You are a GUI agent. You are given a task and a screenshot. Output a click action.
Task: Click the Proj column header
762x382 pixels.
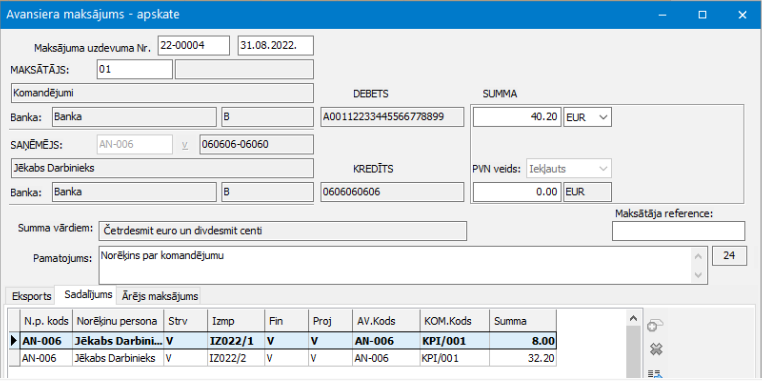(x=330, y=321)
